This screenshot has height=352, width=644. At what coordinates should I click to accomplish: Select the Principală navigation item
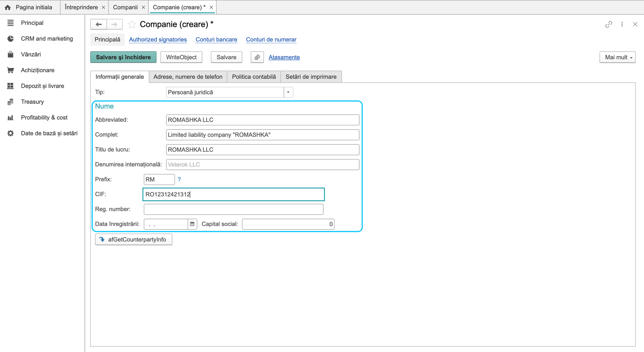[107, 40]
